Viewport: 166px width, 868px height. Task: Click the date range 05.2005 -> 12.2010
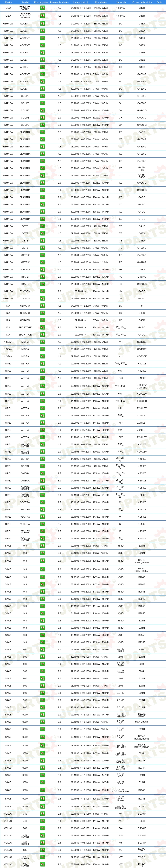[81, 270]
